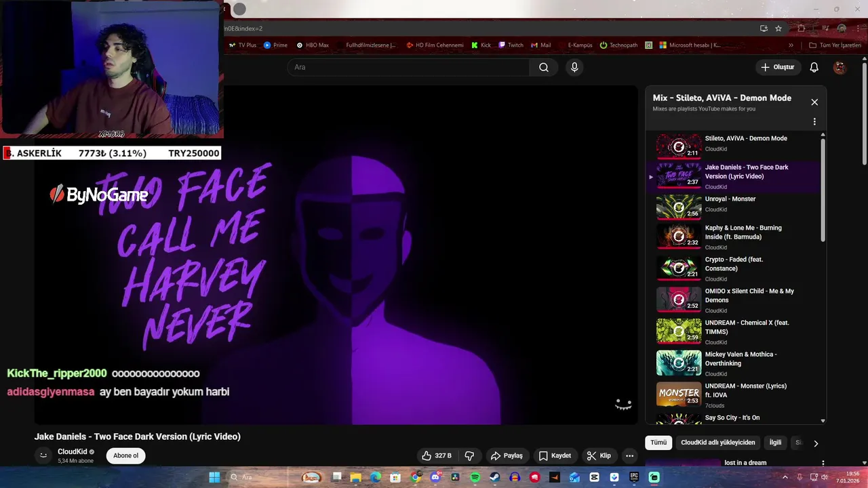868x488 pixels.
Task: Play 'Crypto - Faded (feat. Constance)' from playlist
Action: tap(734, 268)
